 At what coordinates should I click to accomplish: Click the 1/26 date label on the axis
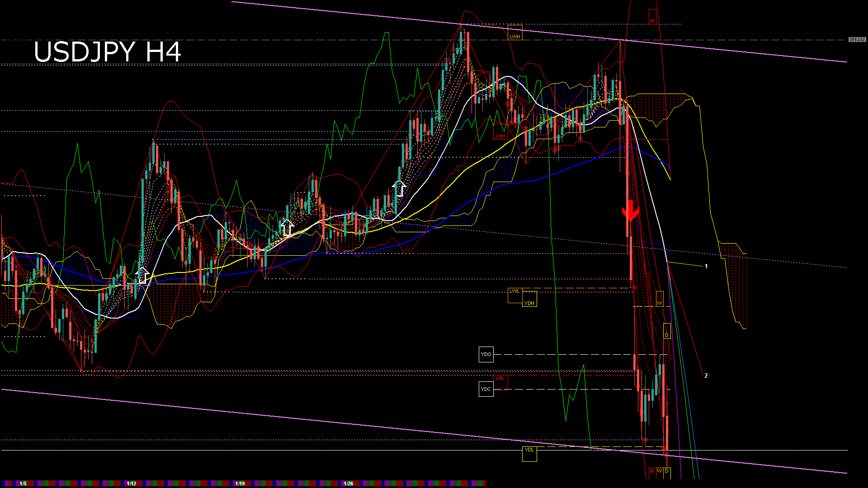349,483
